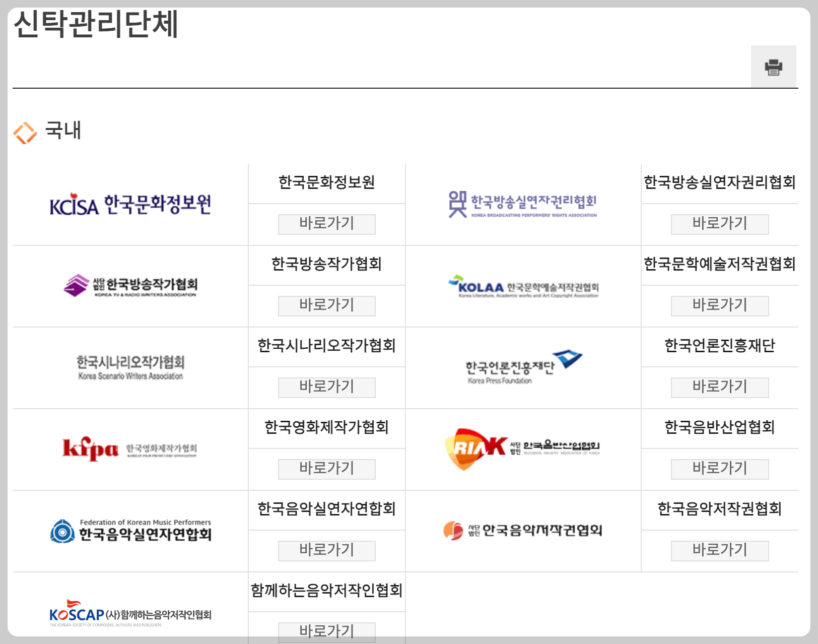Select the 한국음악실연자연합회 name text
This screenshot has height=644, width=818.
pos(327,509)
